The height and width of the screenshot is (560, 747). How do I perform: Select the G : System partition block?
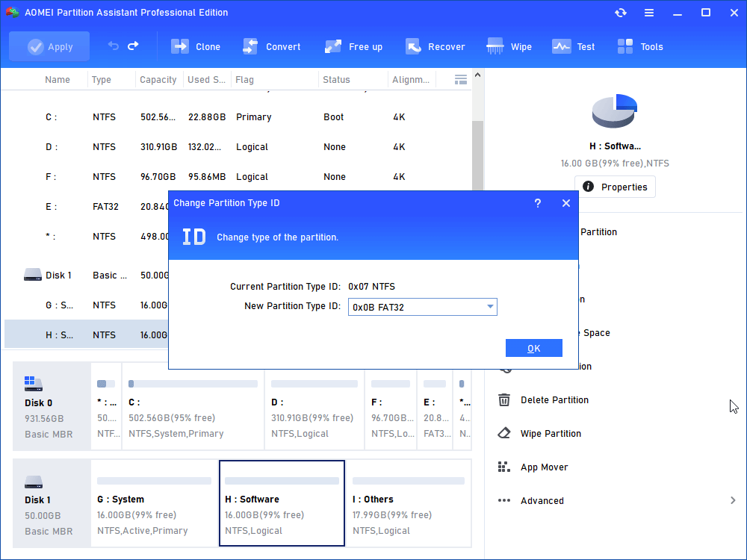(154, 503)
